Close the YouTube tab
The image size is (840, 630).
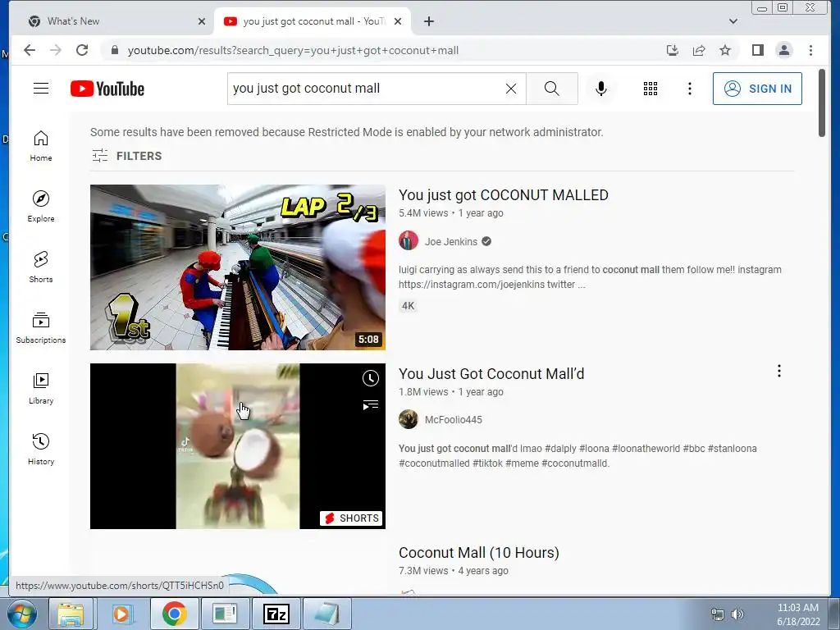pos(398,21)
